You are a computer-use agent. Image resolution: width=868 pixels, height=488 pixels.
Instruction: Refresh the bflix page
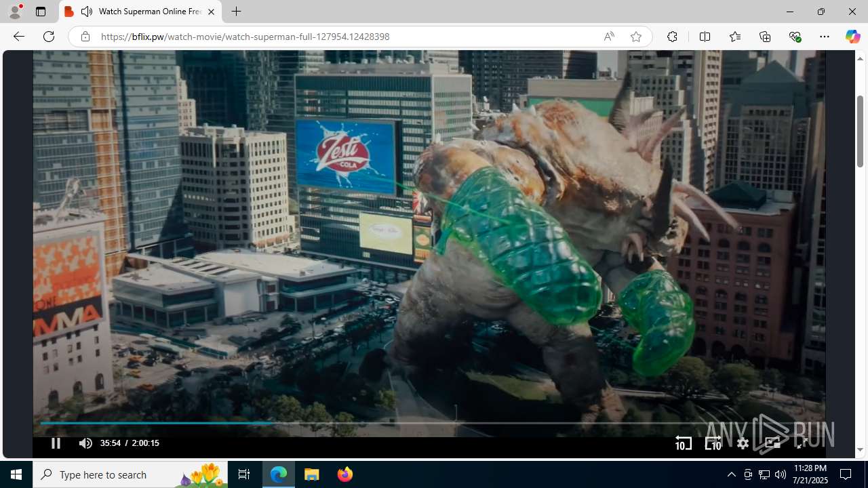tap(49, 37)
